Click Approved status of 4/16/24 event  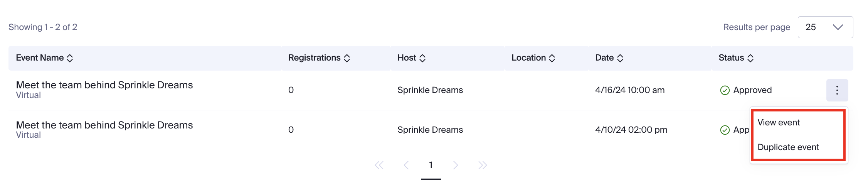752,90
